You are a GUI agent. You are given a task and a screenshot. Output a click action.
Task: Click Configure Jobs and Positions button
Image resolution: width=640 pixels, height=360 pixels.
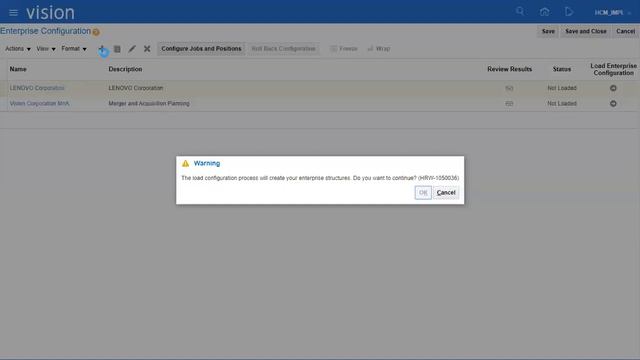(x=201, y=49)
